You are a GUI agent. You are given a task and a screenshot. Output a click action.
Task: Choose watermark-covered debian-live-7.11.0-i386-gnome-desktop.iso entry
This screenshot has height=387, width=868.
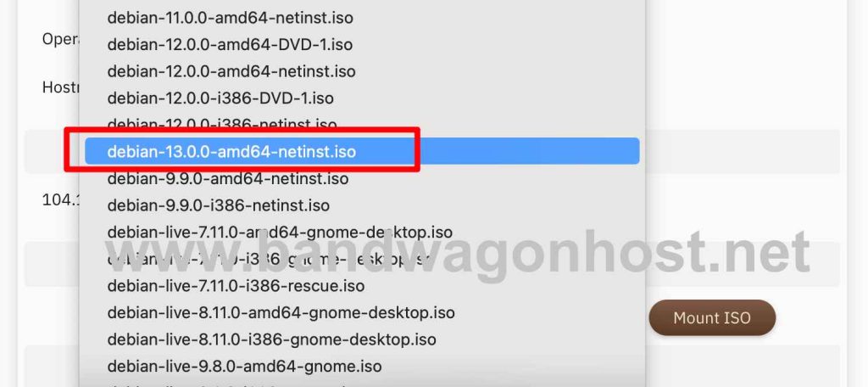coord(362,259)
